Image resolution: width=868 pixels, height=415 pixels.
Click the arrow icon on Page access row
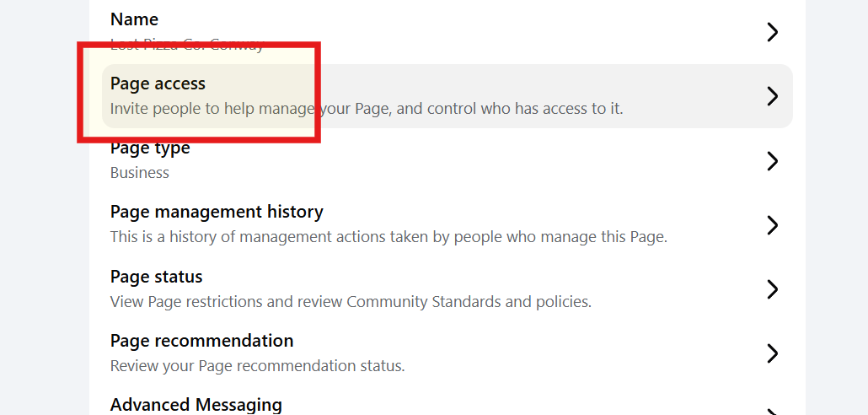[772, 96]
